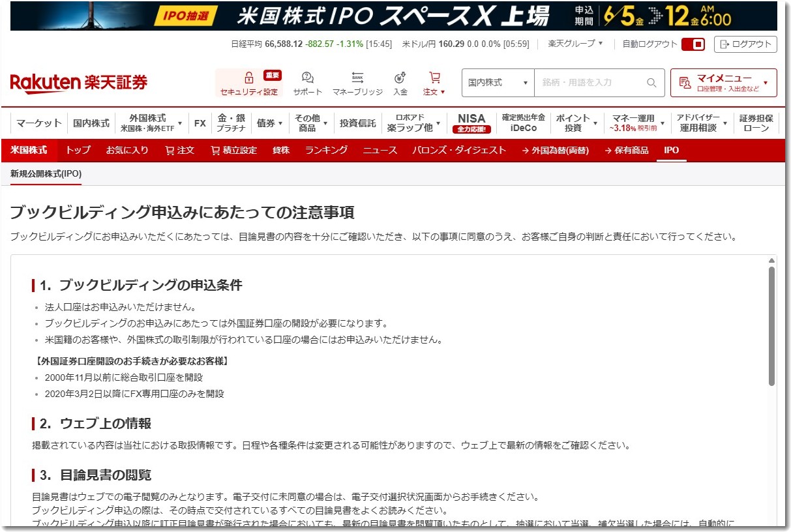
Task: Click the 入金 deposit icon
Action: pos(400,78)
